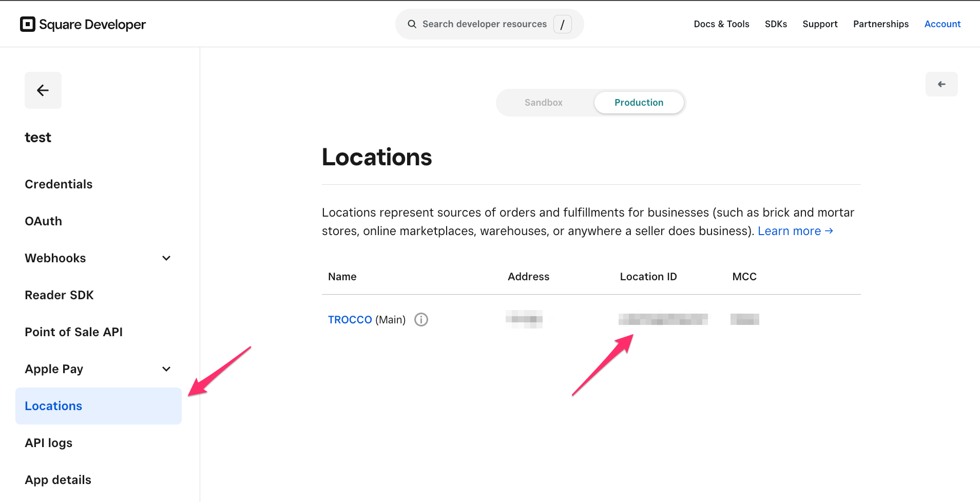Open OAuth in the sidebar

pyautogui.click(x=44, y=221)
